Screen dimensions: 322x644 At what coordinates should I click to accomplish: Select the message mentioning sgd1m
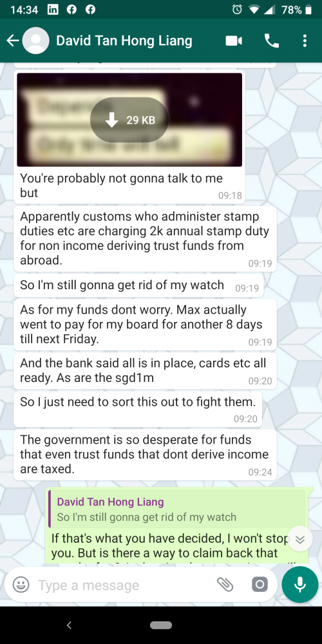pyautogui.click(x=145, y=371)
